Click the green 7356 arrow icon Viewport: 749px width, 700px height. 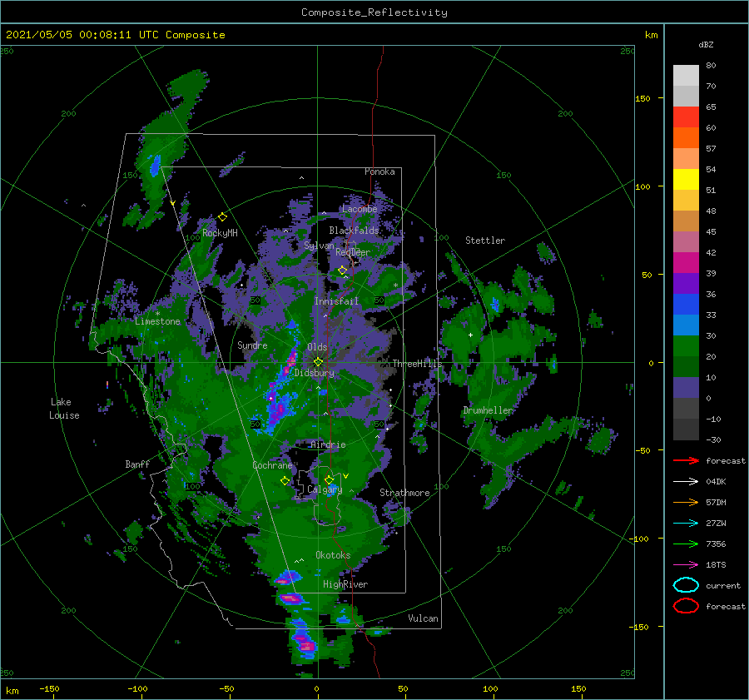click(686, 544)
